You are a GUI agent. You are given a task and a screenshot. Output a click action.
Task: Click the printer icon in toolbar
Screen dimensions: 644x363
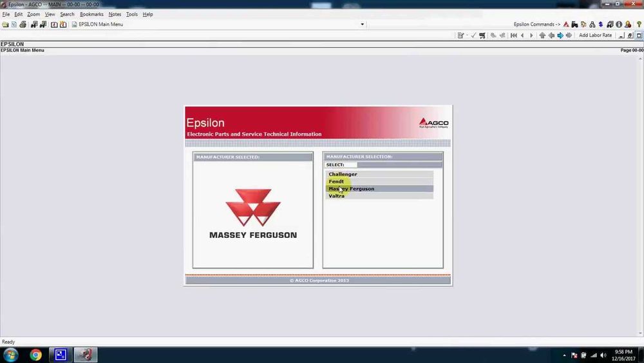click(23, 25)
